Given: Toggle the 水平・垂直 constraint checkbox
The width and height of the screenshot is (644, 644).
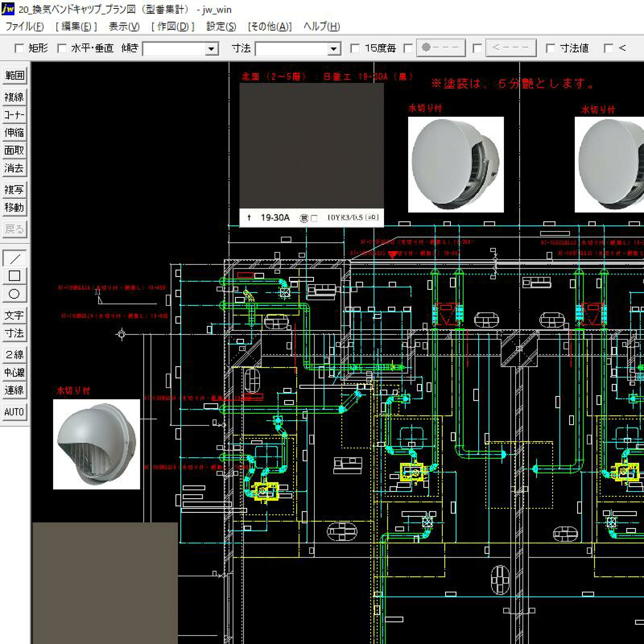Looking at the screenshot, I should [61, 48].
